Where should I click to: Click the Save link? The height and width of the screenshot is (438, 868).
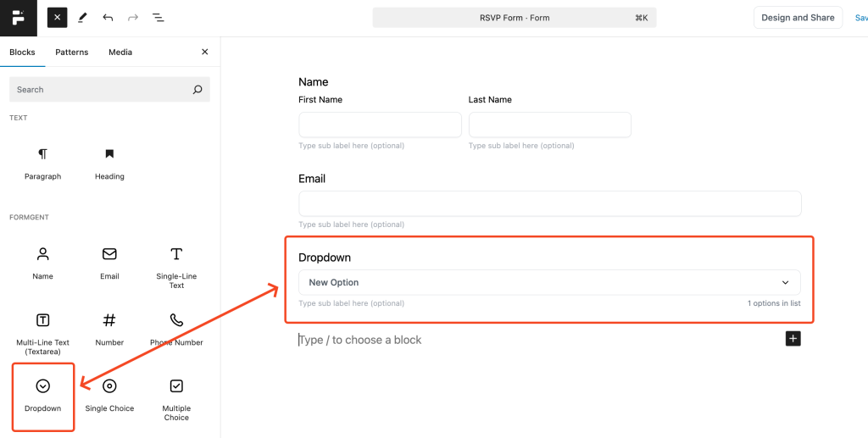coord(861,18)
